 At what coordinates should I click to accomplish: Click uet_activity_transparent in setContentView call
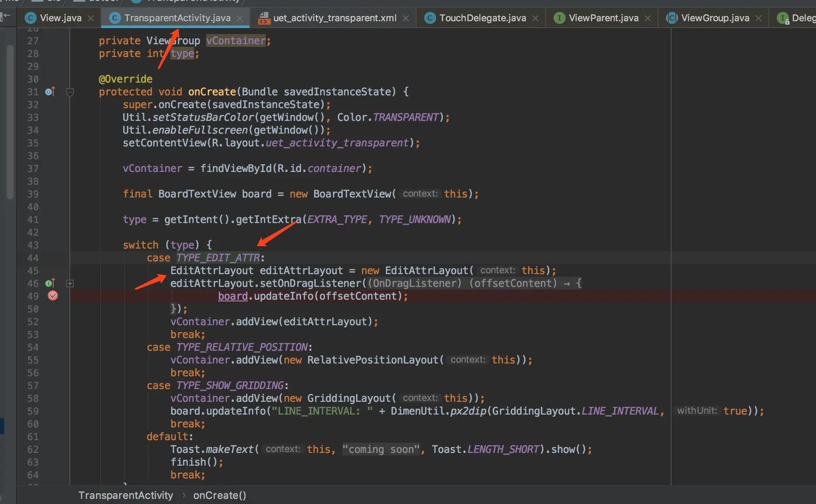coord(337,143)
